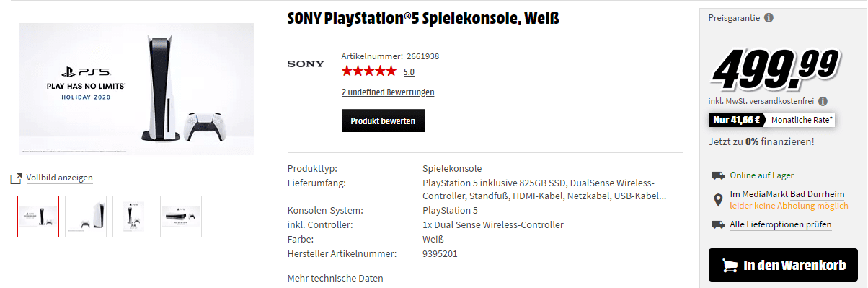The image size is (868, 288).
Task: Open the 2 undefined Bewertungen link
Action: click(388, 92)
